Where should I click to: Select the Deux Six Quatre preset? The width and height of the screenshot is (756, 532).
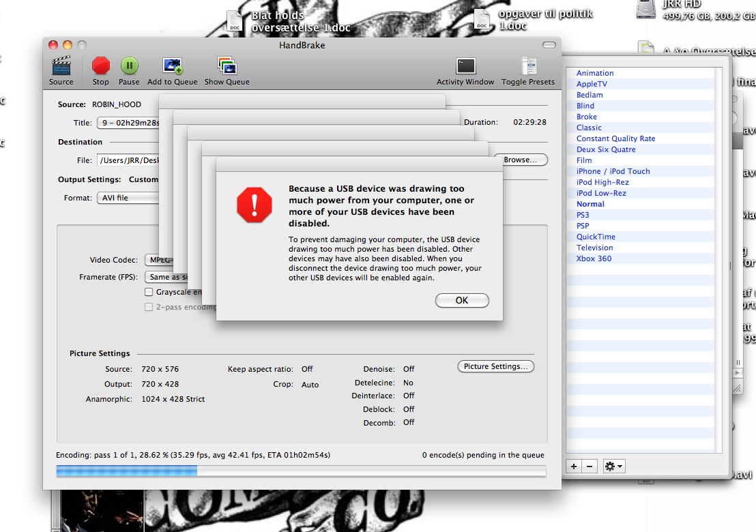pos(606,149)
